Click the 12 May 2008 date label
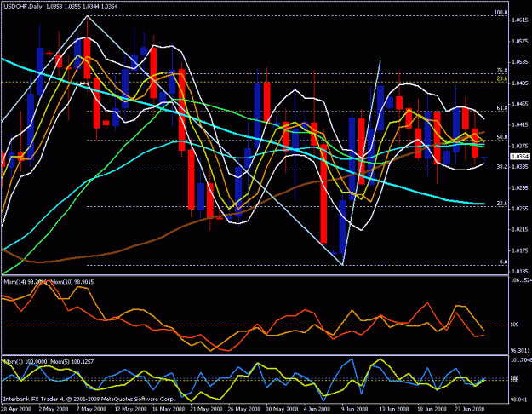The height and width of the screenshot is (414, 532). [x=130, y=409]
